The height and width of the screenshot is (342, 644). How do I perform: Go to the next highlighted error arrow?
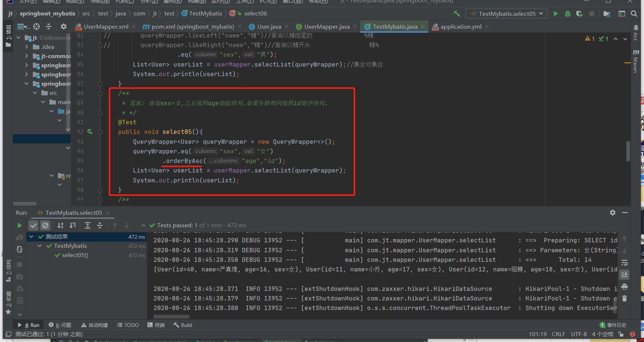click(625, 39)
